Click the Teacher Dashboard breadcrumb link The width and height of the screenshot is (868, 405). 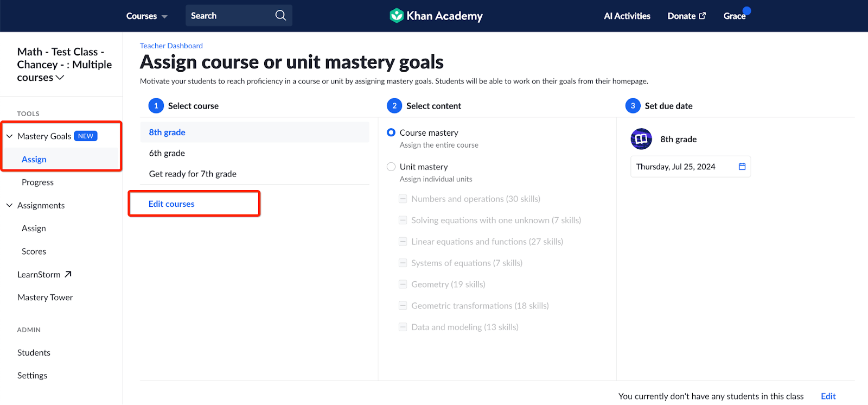(x=171, y=46)
